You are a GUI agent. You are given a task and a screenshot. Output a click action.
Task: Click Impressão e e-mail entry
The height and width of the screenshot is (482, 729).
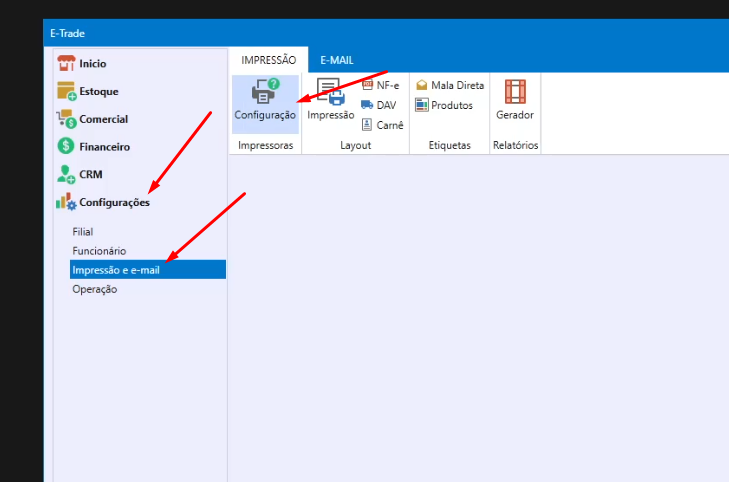click(116, 270)
